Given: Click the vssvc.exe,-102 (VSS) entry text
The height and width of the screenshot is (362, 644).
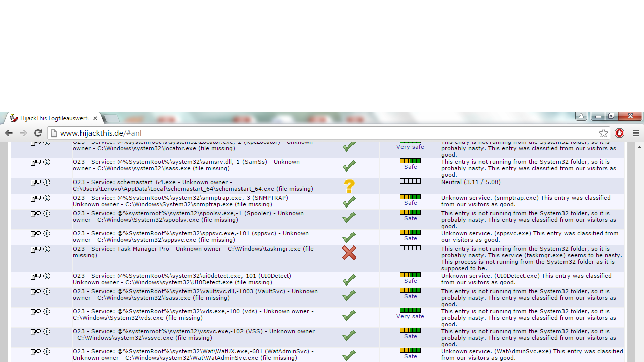Looking at the screenshot, I should click(x=194, y=335).
